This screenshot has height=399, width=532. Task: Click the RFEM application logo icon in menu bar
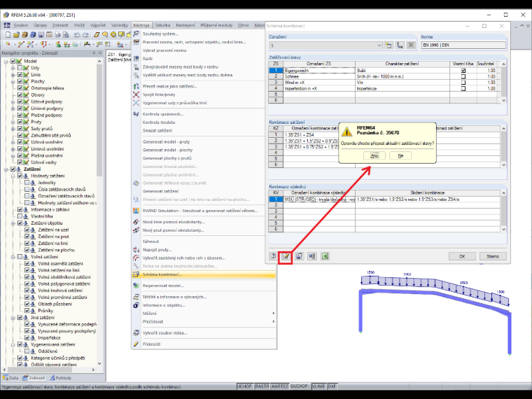click(x=6, y=25)
